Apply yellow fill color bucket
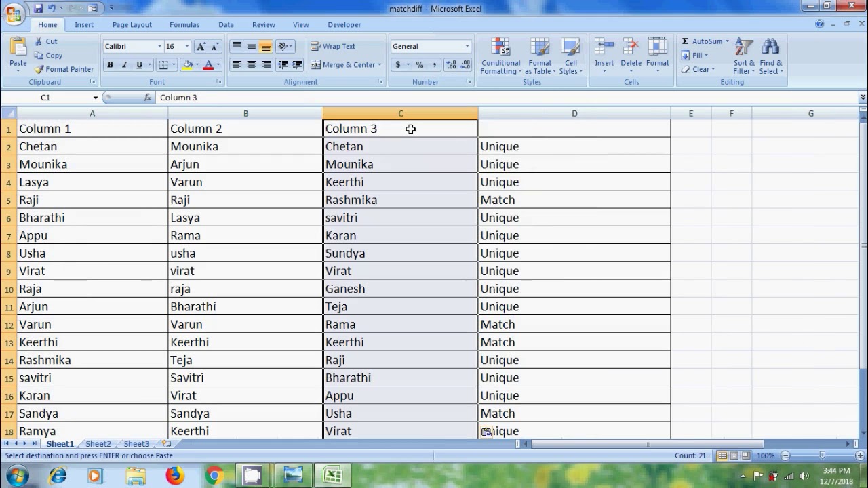868x488 pixels. pyautogui.click(x=187, y=64)
